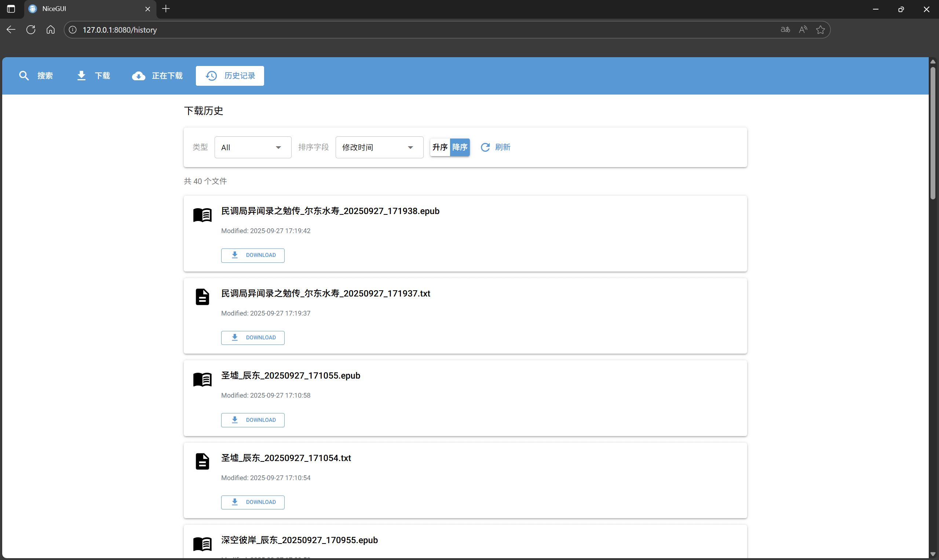Go to browser home page icon

click(x=51, y=30)
